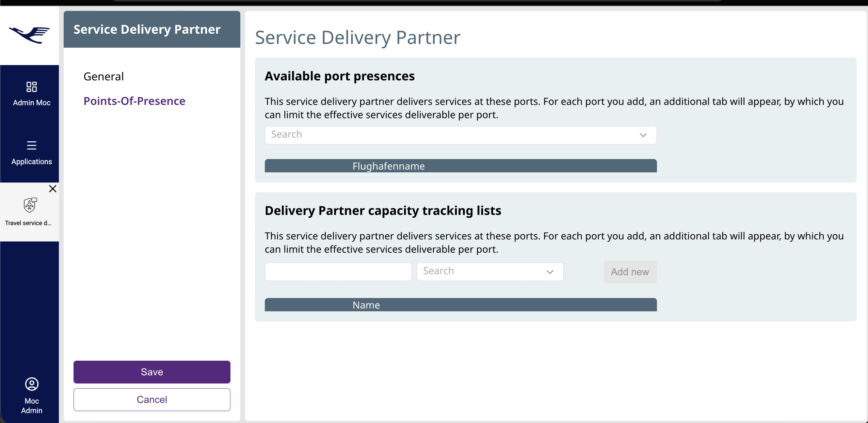Select the General tab
The height and width of the screenshot is (423, 868).
(103, 76)
